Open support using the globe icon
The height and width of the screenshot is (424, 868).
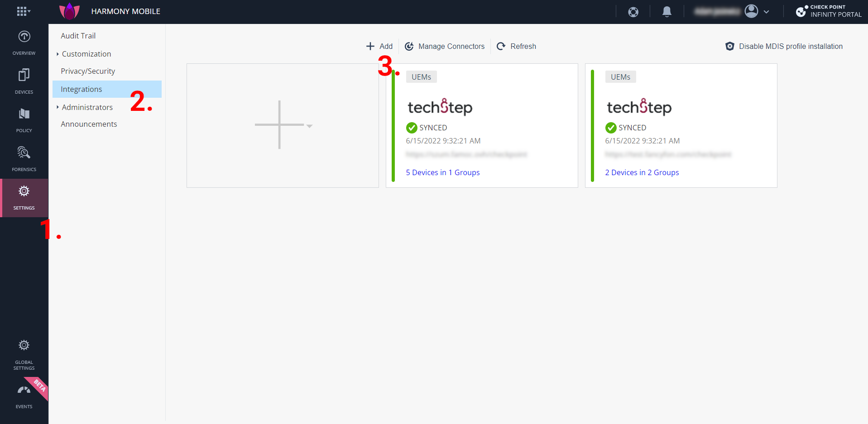pos(633,11)
